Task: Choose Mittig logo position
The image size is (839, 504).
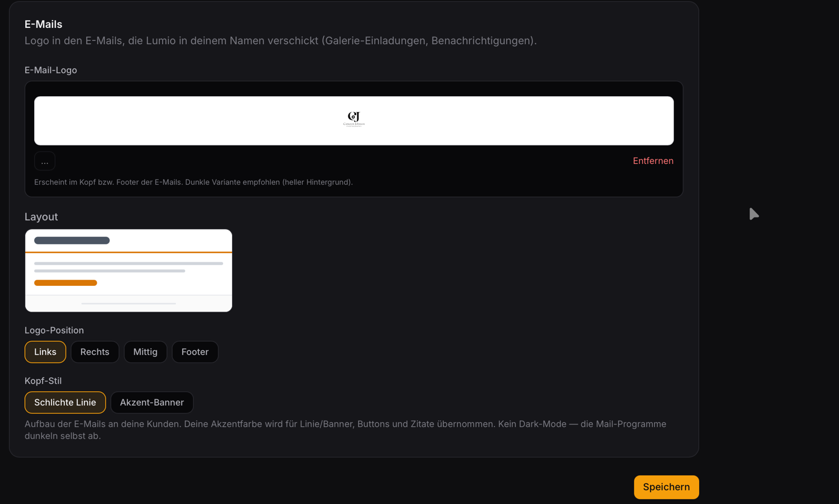Action: point(145,352)
